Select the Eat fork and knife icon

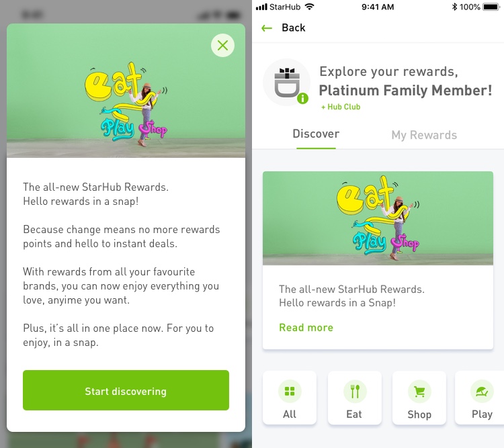tap(354, 391)
